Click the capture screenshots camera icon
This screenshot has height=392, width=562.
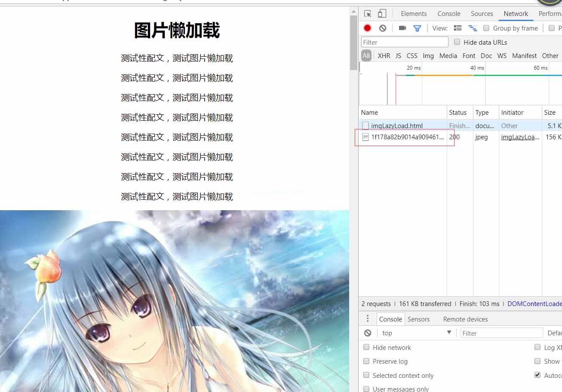click(x=402, y=28)
